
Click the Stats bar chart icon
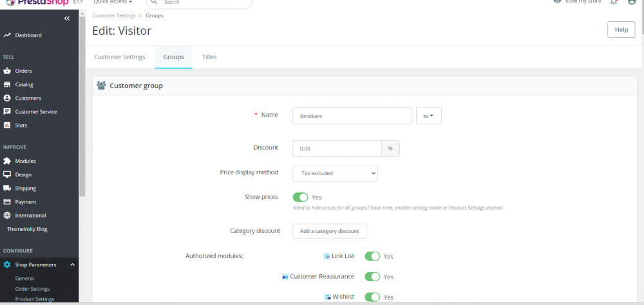tap(6, 125)
